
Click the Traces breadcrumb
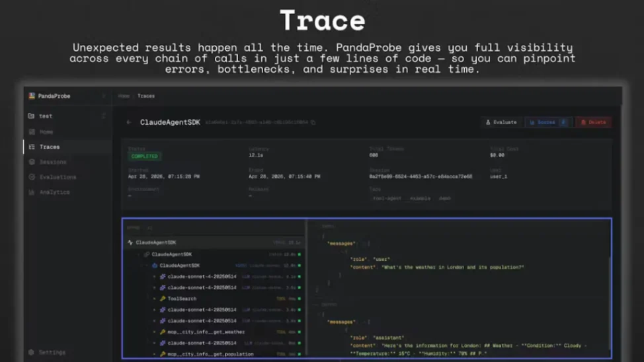pos(146,96)
